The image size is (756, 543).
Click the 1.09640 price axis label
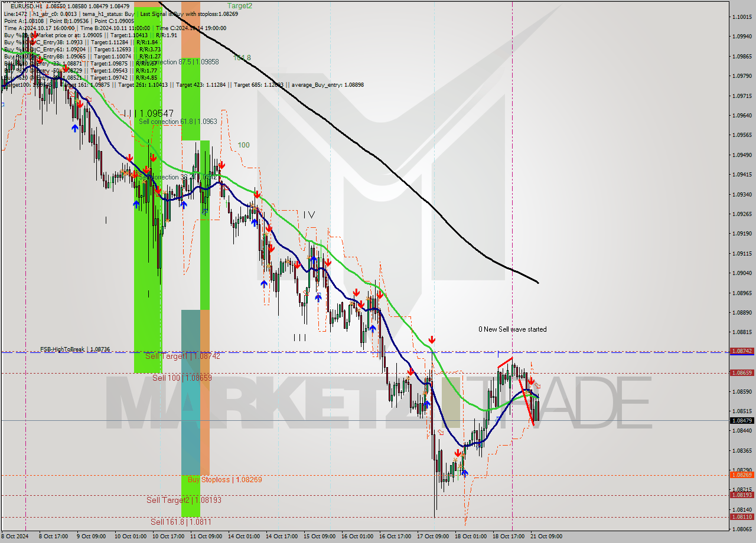742,115
